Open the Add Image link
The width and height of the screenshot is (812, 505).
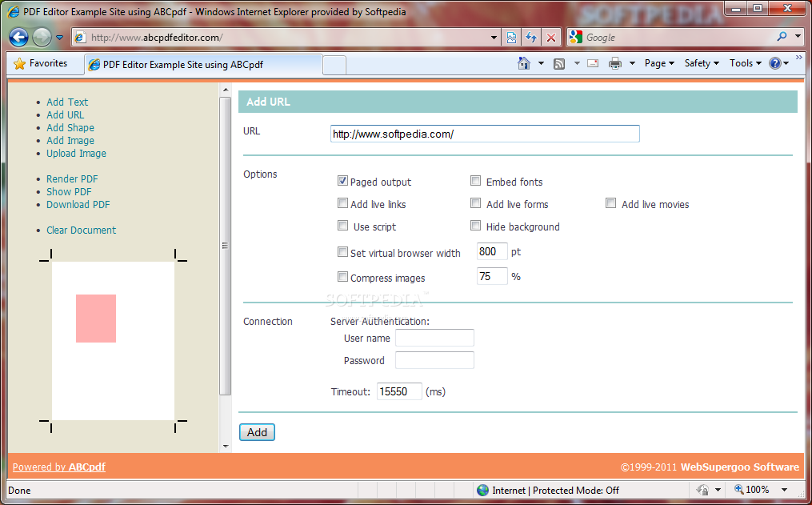pyautogui.click(x=70, y=141)
